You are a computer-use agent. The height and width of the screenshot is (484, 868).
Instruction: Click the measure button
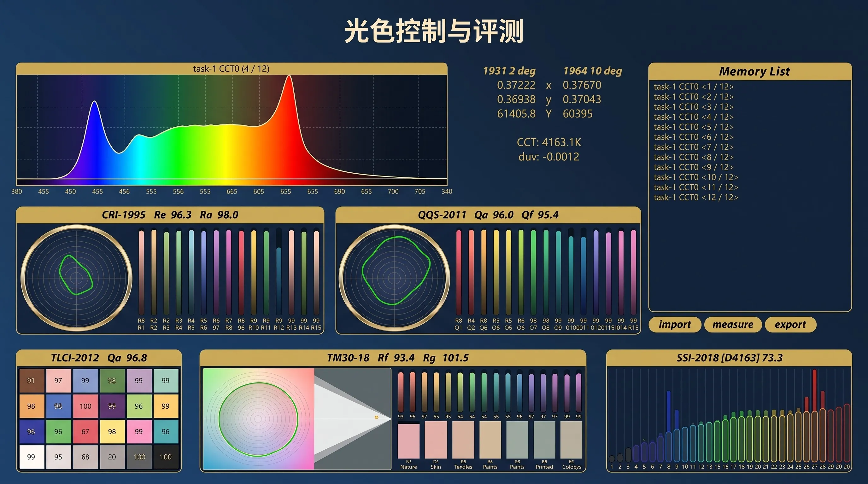(x=733, y=325)
